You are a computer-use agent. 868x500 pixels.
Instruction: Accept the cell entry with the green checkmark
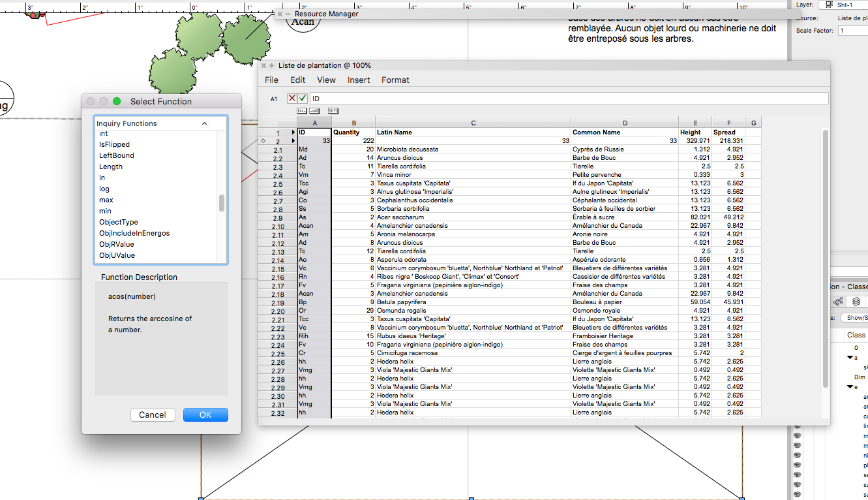click(x=303, y=99)
